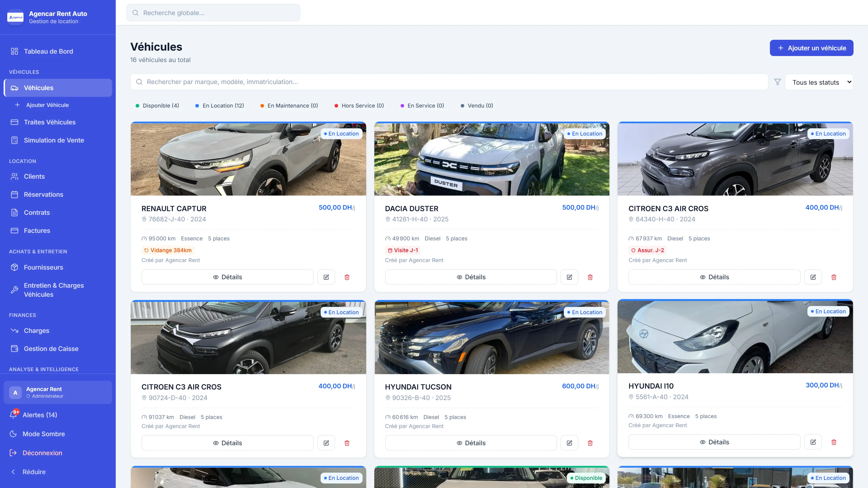This screenshot has width=868, height=488.
Task: Delete Citroen C3 plate 64340-H-40
Action: (834, 277)
